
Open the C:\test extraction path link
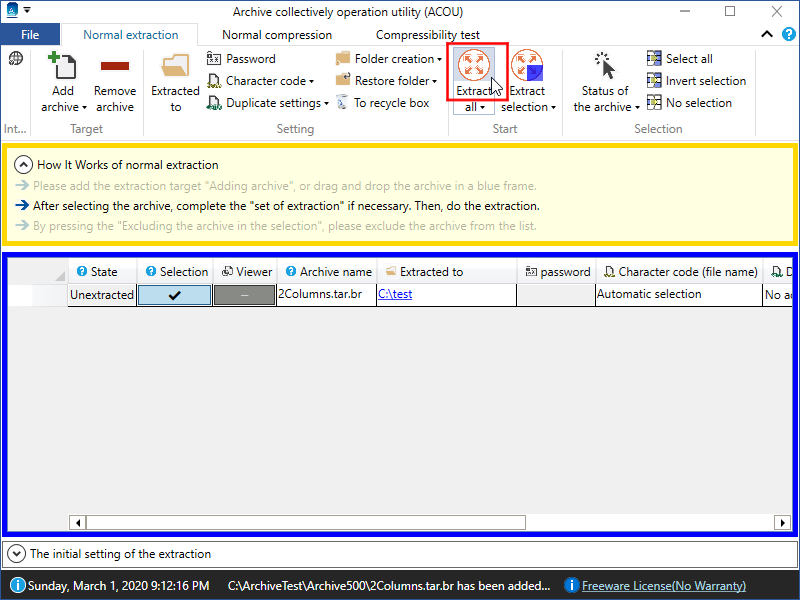(395, 295)
